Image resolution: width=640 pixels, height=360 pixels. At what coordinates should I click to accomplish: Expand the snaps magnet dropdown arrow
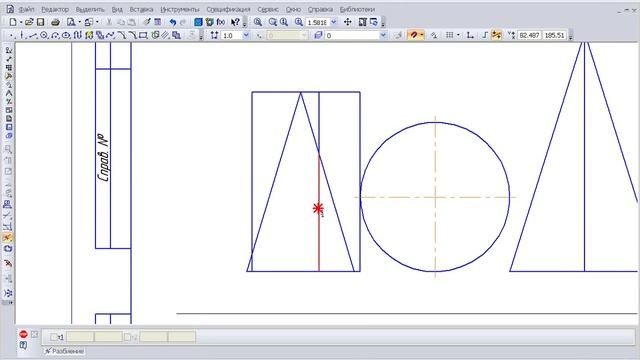click(422, 36)
